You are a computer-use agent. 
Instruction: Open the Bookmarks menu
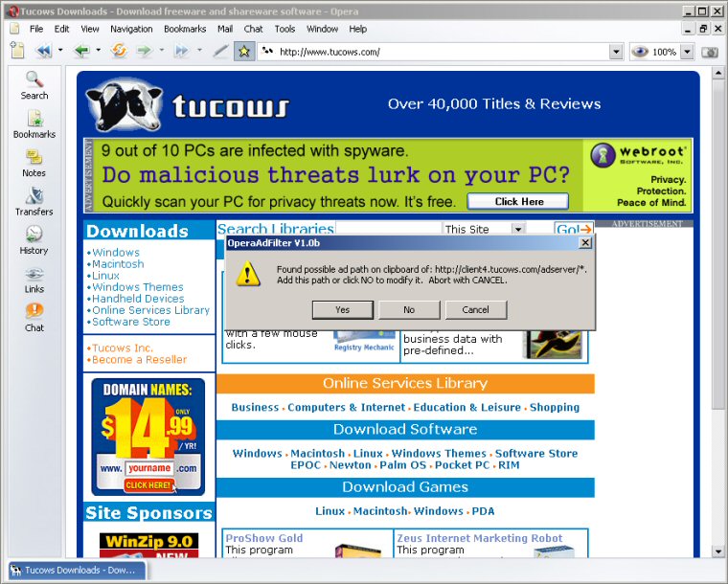point(185,29)
